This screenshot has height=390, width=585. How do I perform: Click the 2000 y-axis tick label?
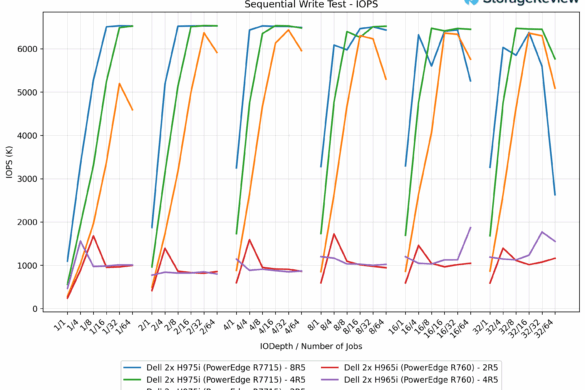(27, 222)
